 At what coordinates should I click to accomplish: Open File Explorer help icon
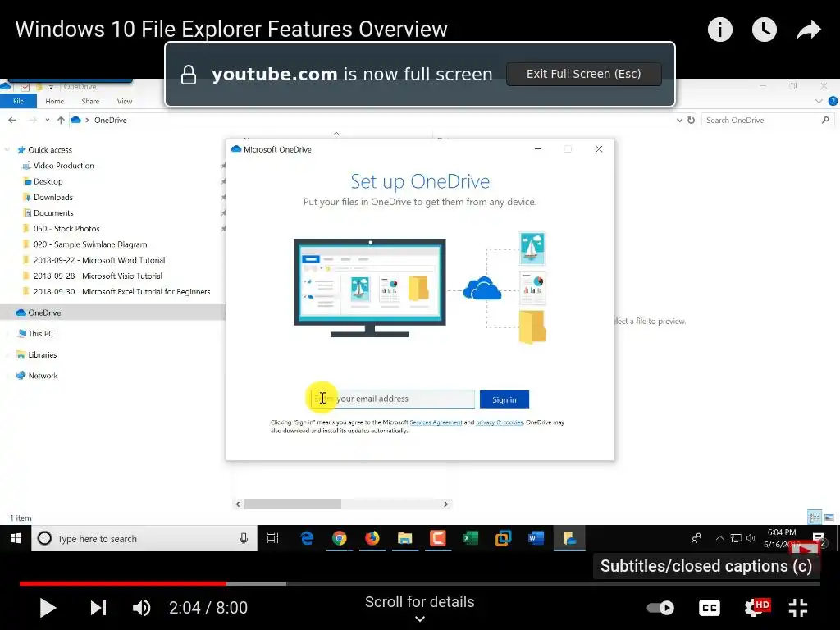pos(833,101)
